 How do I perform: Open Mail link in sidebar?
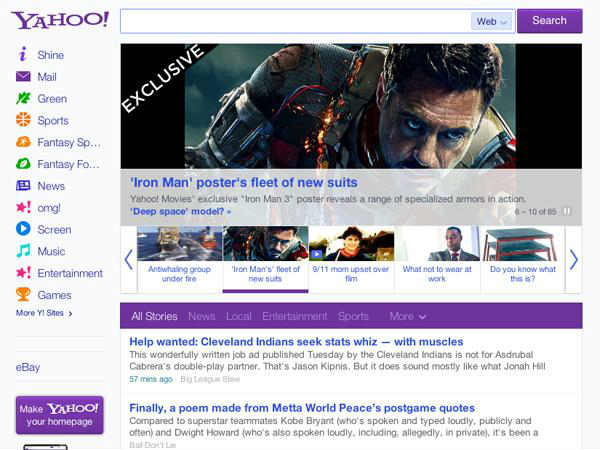(47, 77)
